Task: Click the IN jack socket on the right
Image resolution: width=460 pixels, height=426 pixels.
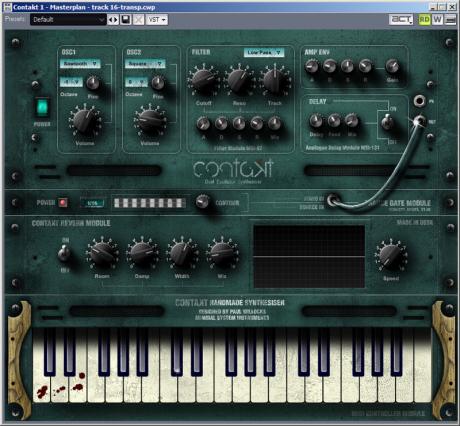Action: point(419,101)
